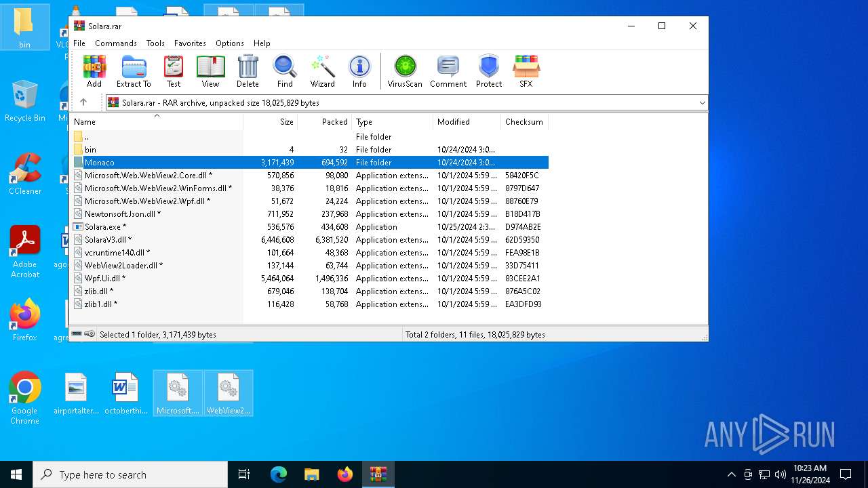Select Microsoft.Web.WebView2.WinForms.dll file
The width and height of the screenshot is (868, 488).
coord(309,188)
